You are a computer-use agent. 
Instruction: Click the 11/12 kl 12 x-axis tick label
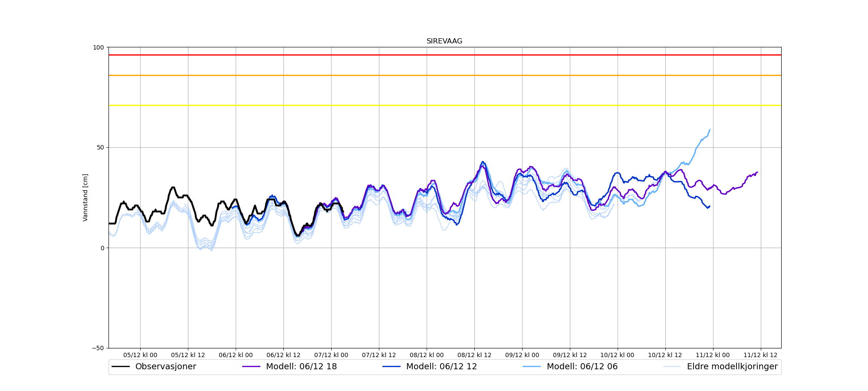[x=760, y=355]
